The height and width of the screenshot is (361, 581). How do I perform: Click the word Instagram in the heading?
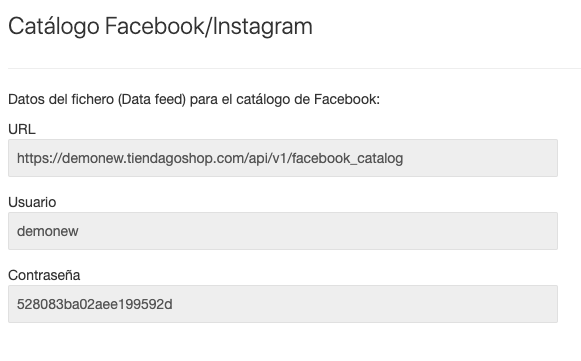[263, 27]
